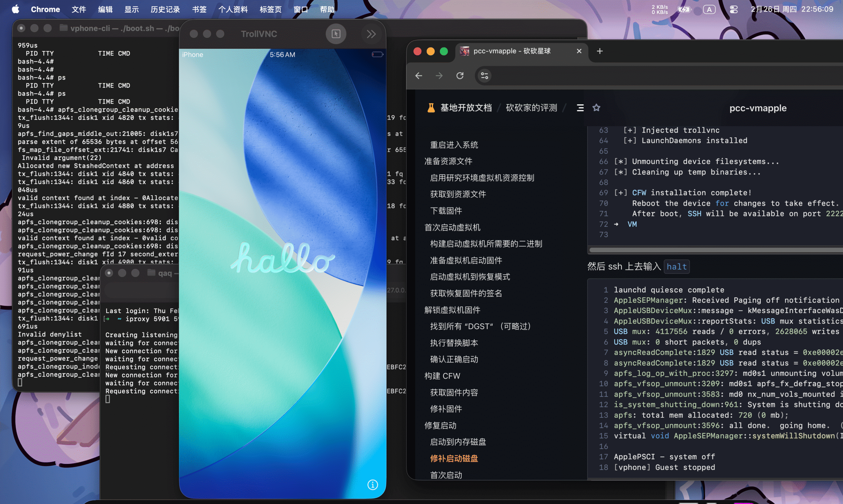
Task: Select 下载固件 in the documentation sidebar
Action: pos(446,211)
